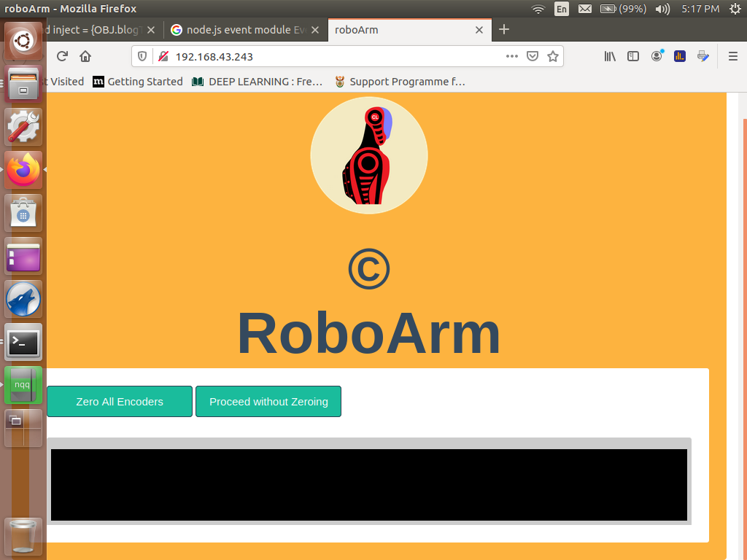The height and width of the screenshot is (560, 747).
Task: Open the Firefox account icon
Action: [657, 56]
